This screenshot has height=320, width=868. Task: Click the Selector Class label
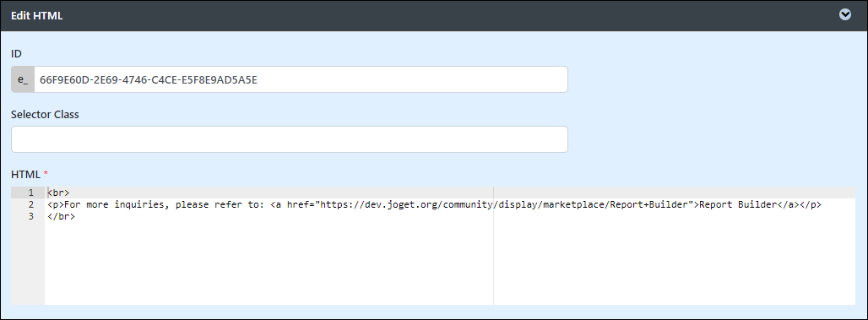tap(45, 115)
